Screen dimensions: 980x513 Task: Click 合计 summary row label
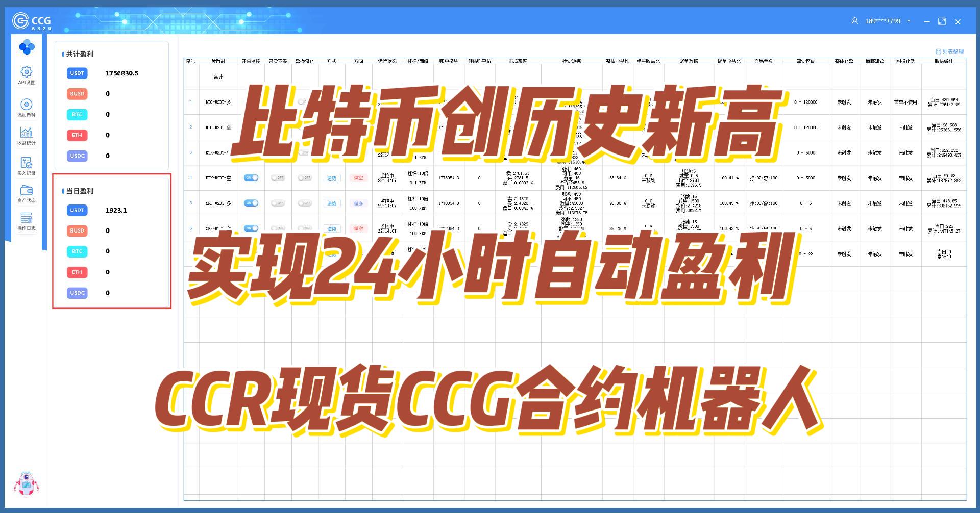[218, 77]
